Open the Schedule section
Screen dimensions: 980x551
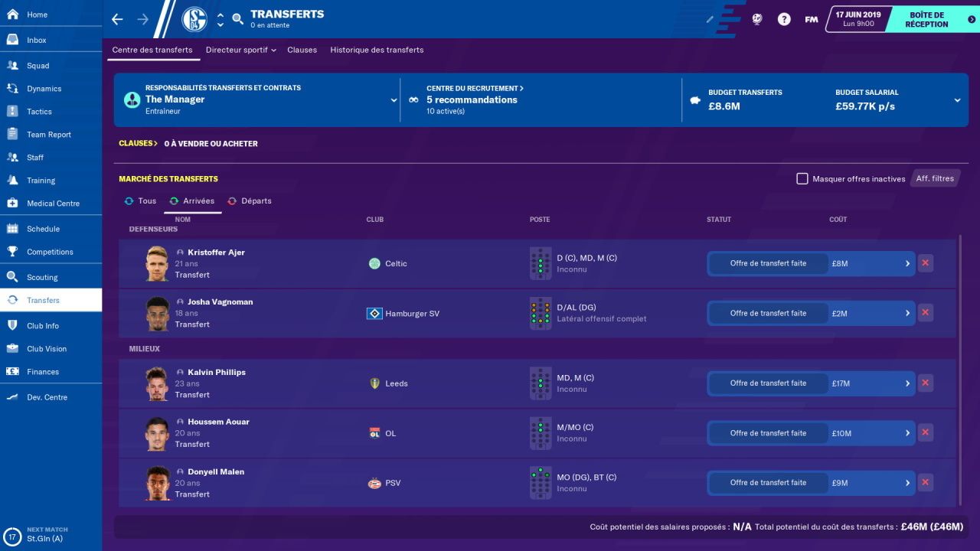[x=51, y=229]
